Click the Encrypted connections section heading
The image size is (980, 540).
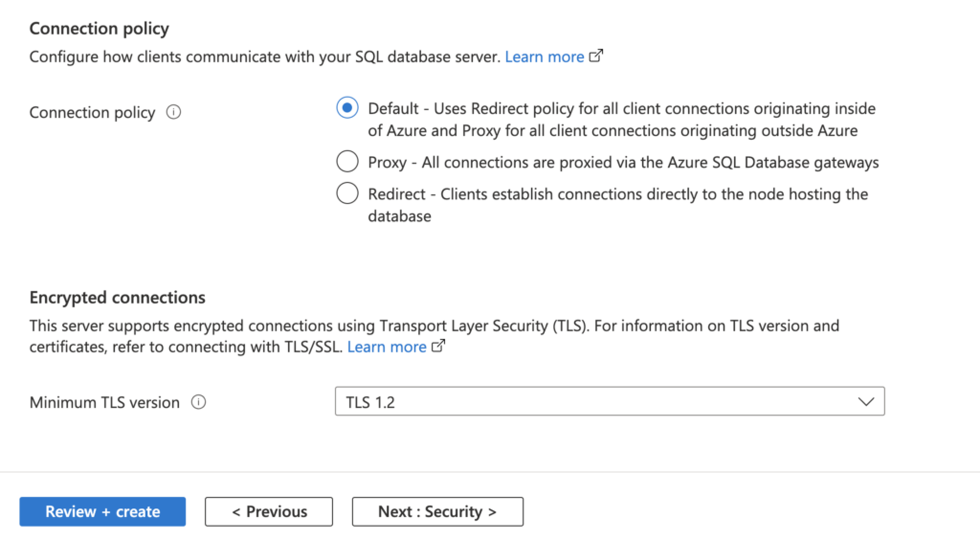pyautogui.click(x=118, y=298)
